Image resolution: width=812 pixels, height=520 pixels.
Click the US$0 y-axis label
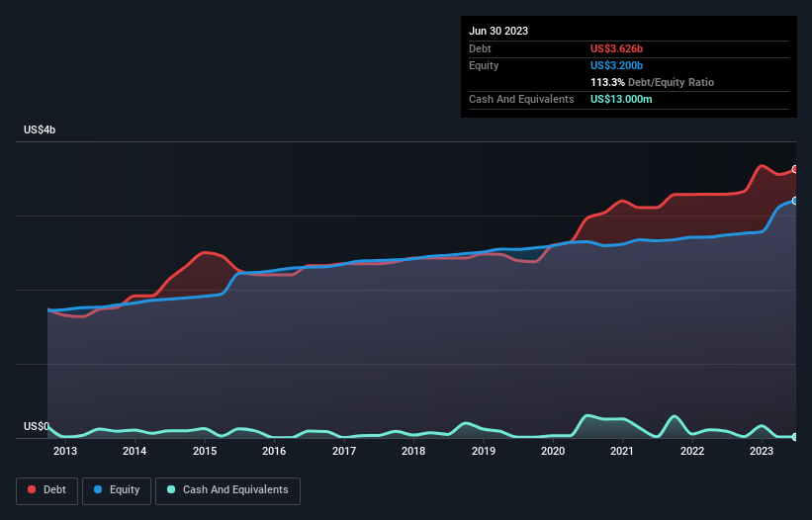(37, 426)
